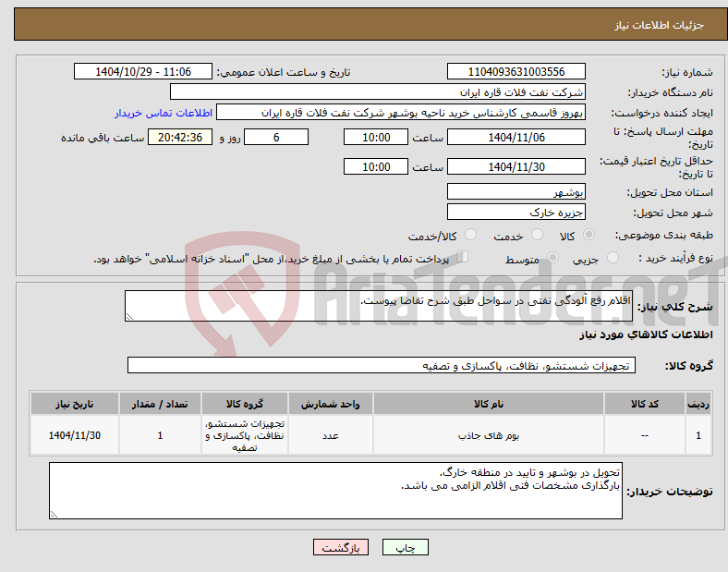The height and width of the screenshot is (572, 728).
Task: Click the price validity time field 10:00
Action: click(376, 166)
